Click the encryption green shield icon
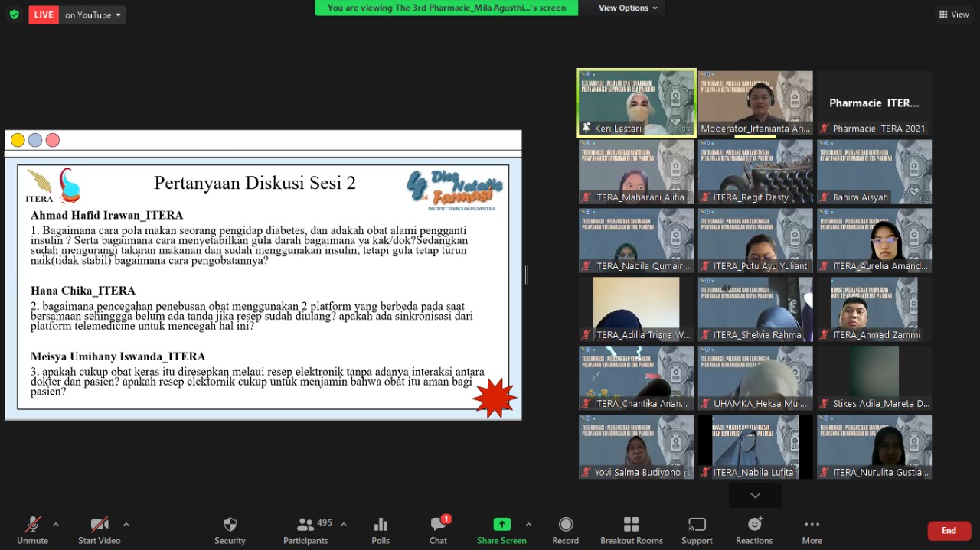 (15, 15)
